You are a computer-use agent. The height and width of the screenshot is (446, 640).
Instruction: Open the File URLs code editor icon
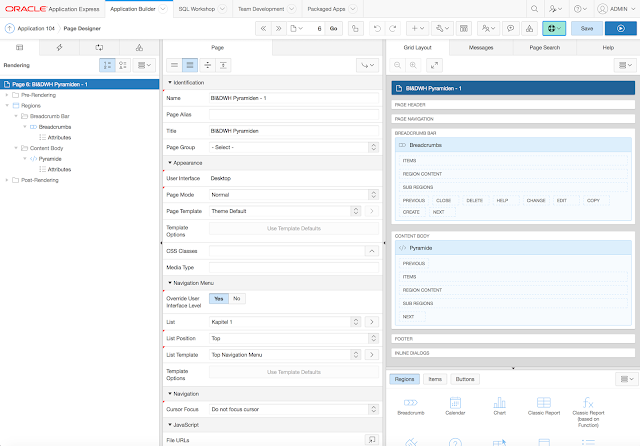[x=371, y=439]
